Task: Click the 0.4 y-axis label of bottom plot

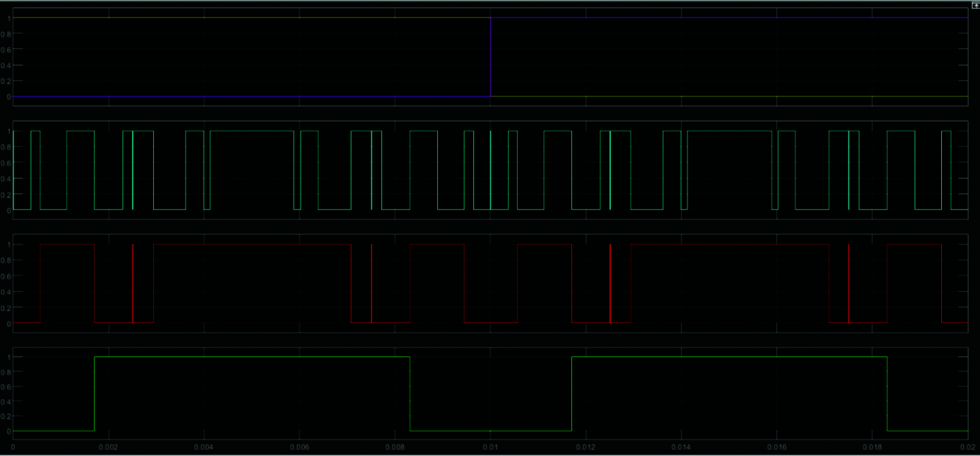Action: click(x=6, y=402)
